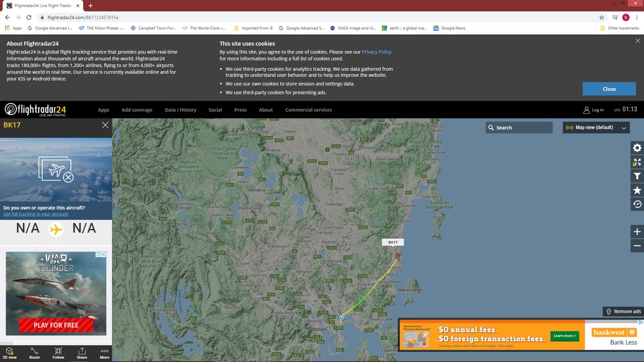Click Get full tracking in your account

[x=35, y=214]
